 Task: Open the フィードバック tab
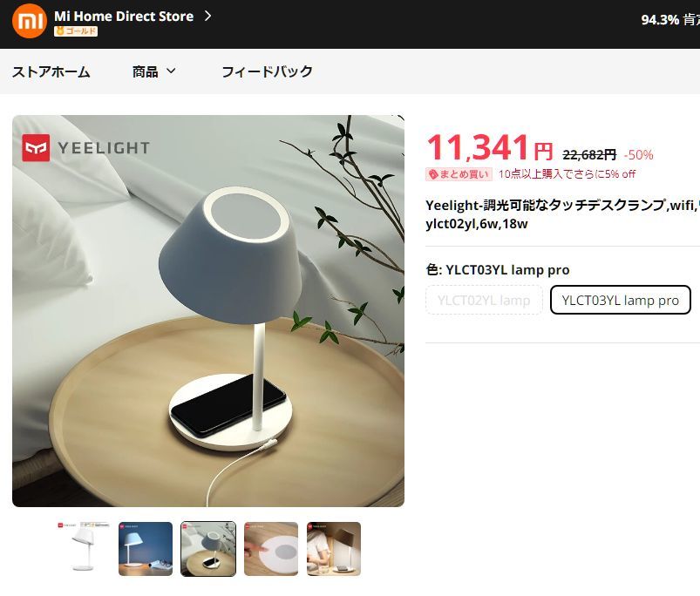(267, 71)
